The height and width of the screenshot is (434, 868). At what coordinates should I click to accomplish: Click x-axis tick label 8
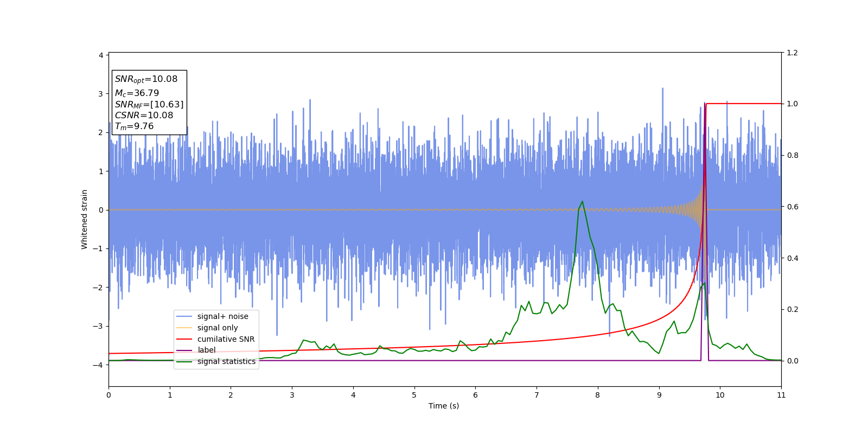click(598, 395)
